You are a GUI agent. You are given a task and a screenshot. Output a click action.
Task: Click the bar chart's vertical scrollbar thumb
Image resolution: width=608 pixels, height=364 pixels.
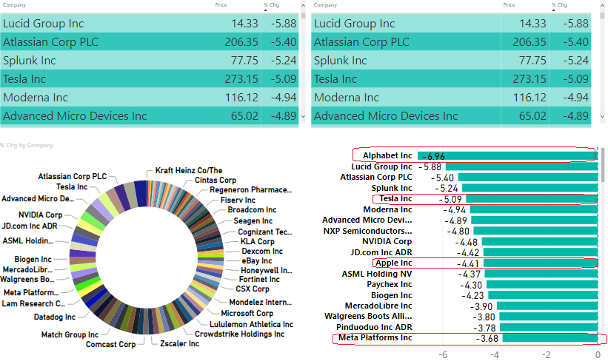click(x=603, y=164)
